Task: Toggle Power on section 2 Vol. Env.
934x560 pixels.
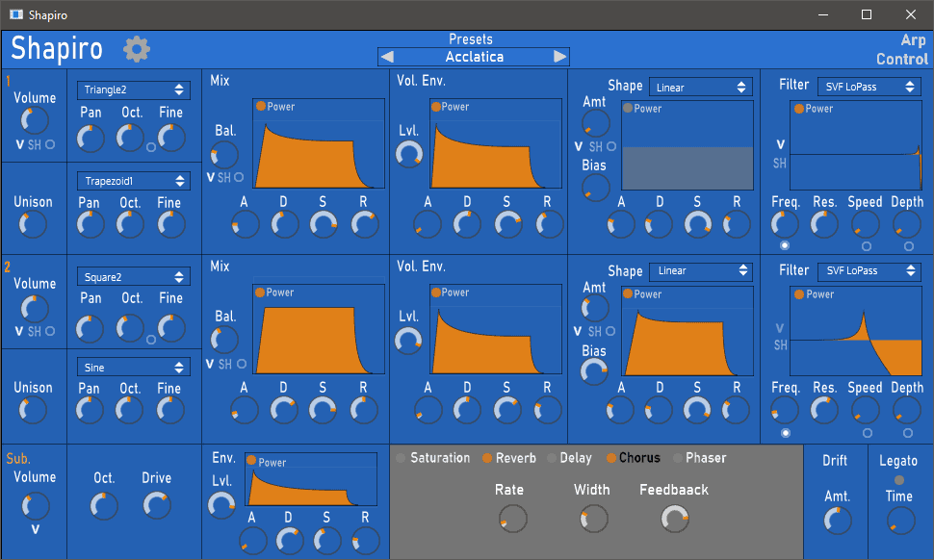Action: point(436,293)
